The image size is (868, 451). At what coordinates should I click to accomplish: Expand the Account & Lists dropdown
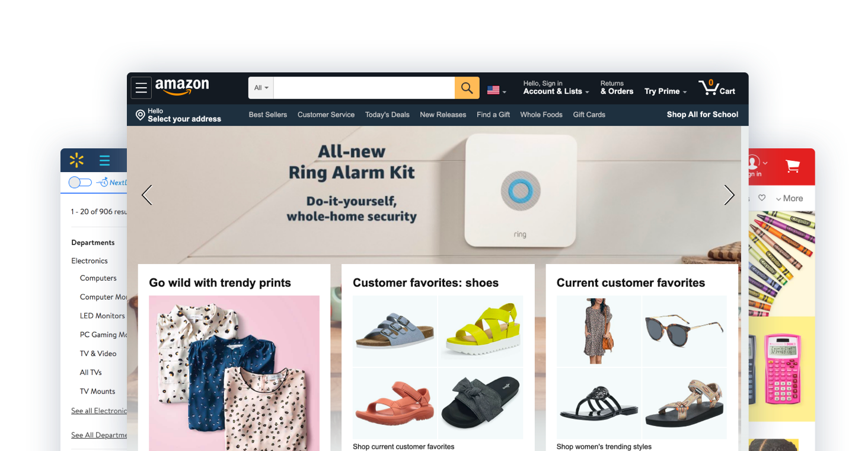point(556,88)
